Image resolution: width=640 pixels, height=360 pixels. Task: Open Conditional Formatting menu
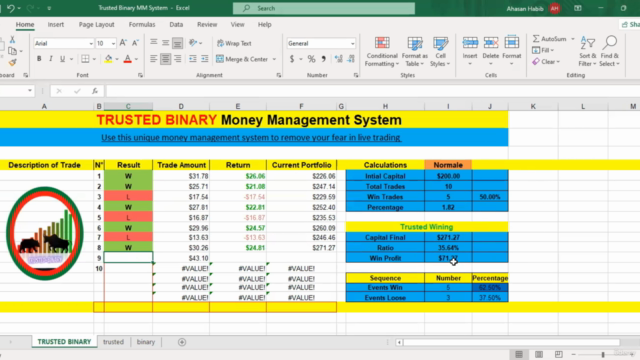pos(382,51)
